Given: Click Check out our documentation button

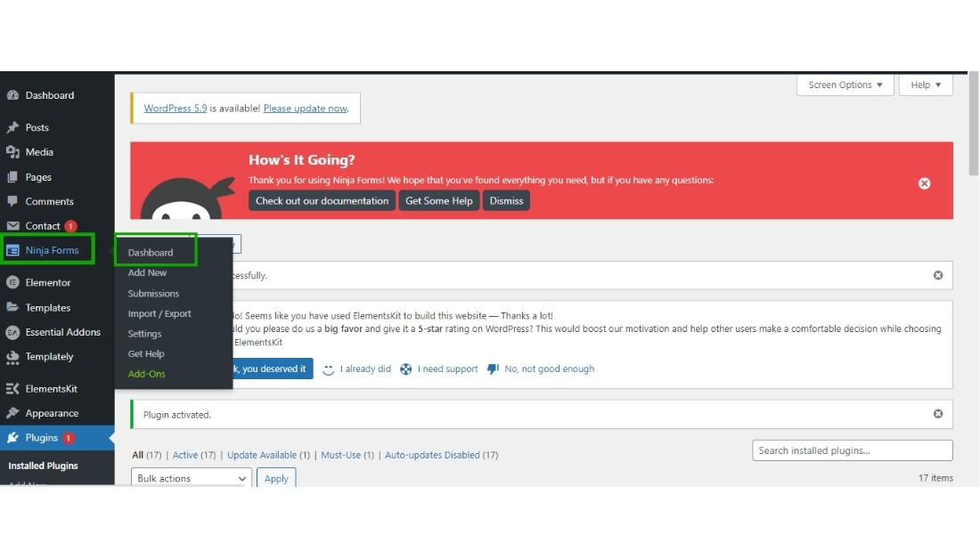Looking at the screenshot, I should point(322,200).
